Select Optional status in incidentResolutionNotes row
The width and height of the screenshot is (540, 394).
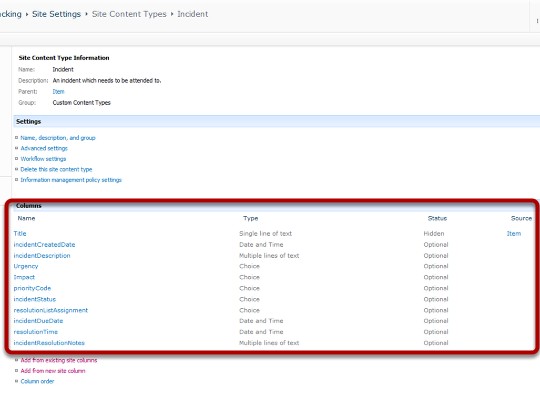tap(436, 343)
